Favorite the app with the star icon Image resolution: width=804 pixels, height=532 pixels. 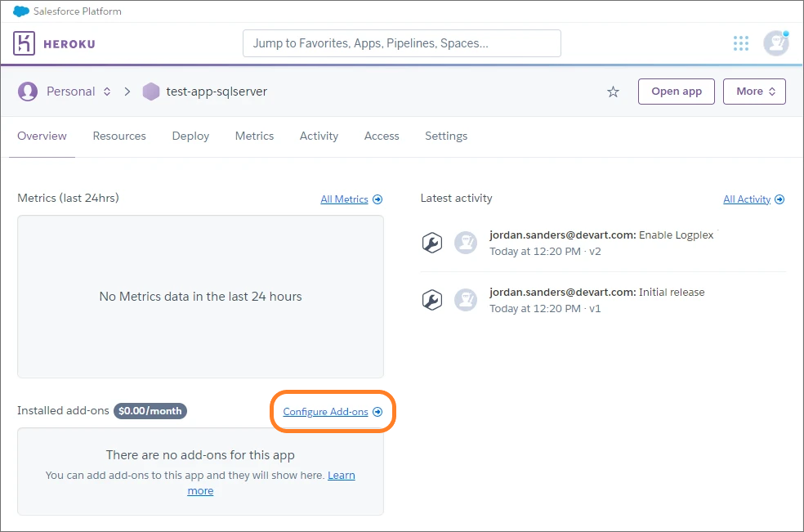[614, 92]
